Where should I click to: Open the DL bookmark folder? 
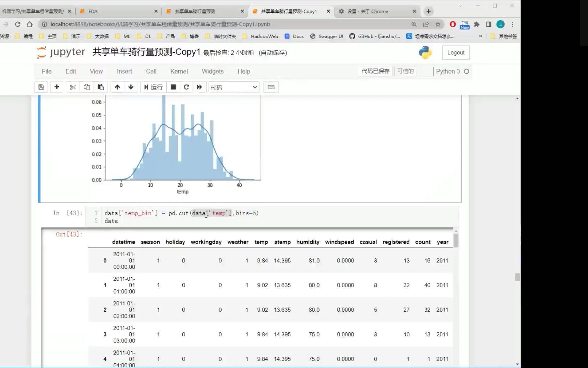click(144, 36)
